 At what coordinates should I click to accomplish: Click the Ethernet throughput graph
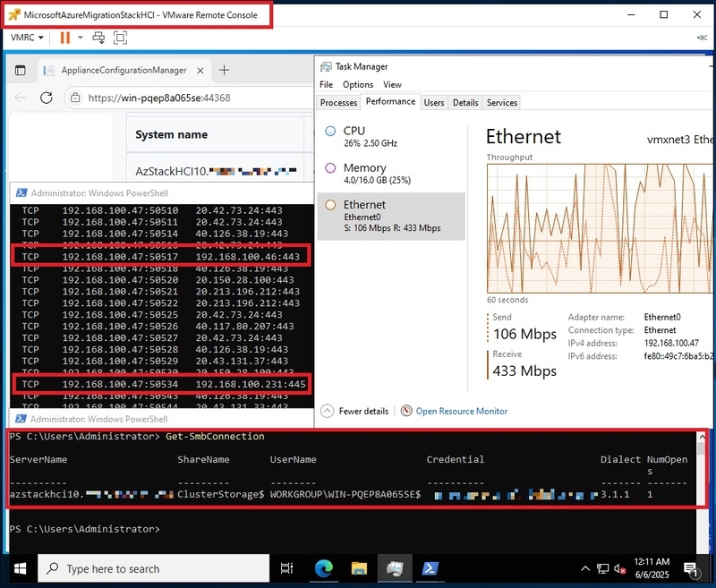pos(599,228)
